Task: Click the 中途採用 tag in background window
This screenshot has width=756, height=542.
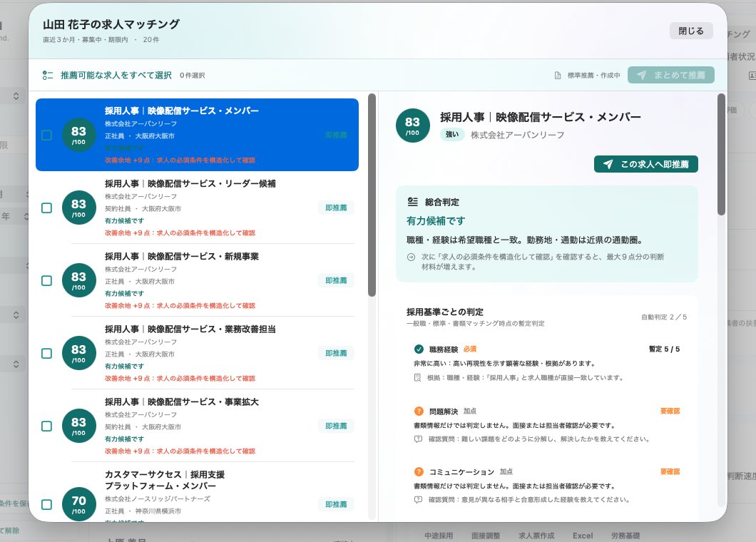Action: tap(439, 536)
